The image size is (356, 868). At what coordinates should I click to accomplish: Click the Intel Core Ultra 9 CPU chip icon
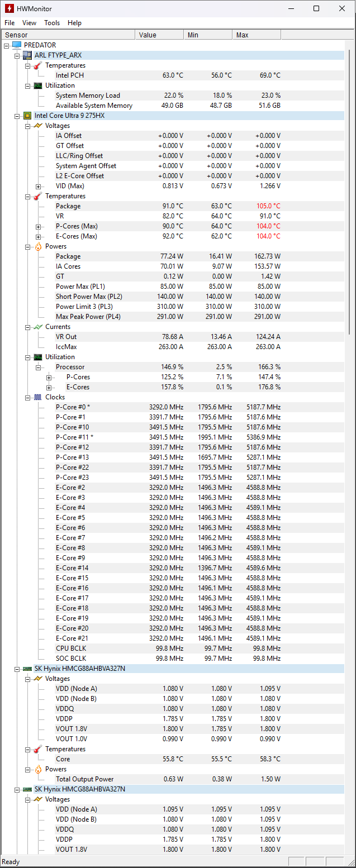pos(27,116)
